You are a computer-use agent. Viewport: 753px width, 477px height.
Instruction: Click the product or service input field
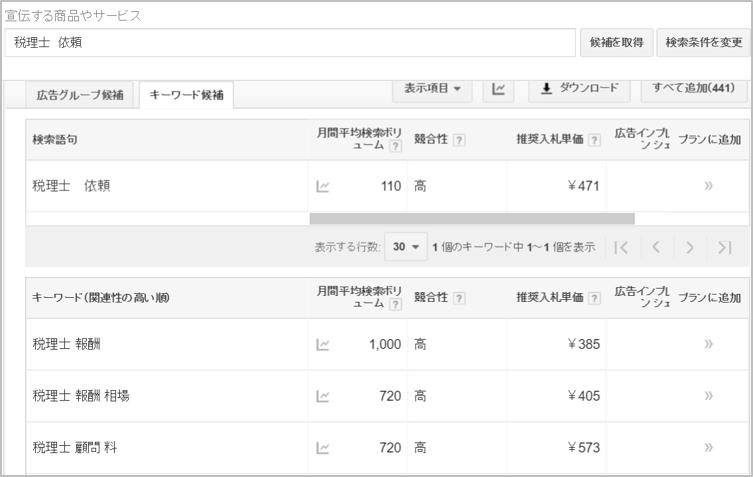click(290, 43)
